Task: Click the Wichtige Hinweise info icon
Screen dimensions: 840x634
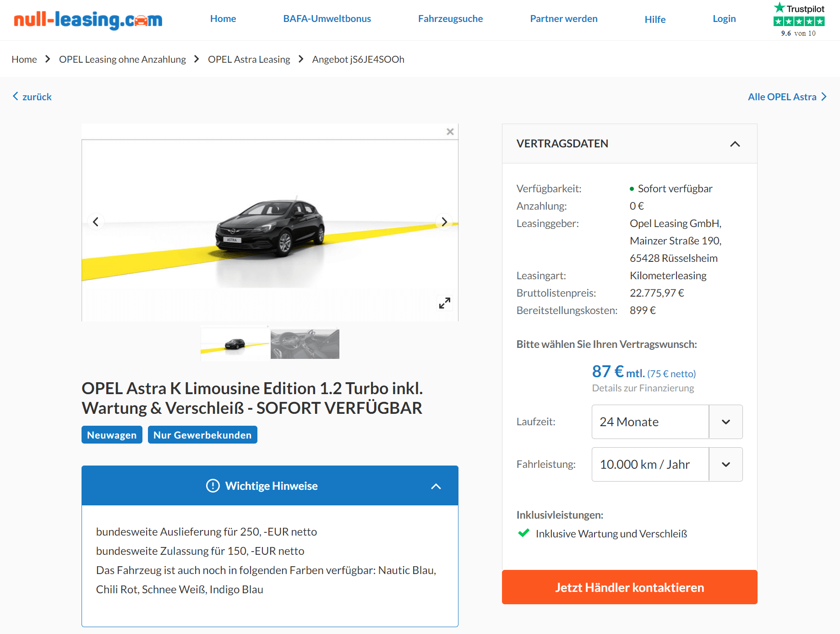Action: coord(213,486)
